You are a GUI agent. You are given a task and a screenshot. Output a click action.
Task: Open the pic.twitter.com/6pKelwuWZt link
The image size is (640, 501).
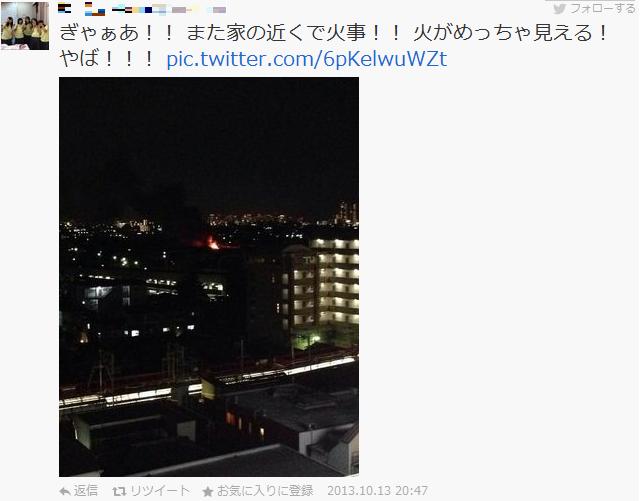307,59
